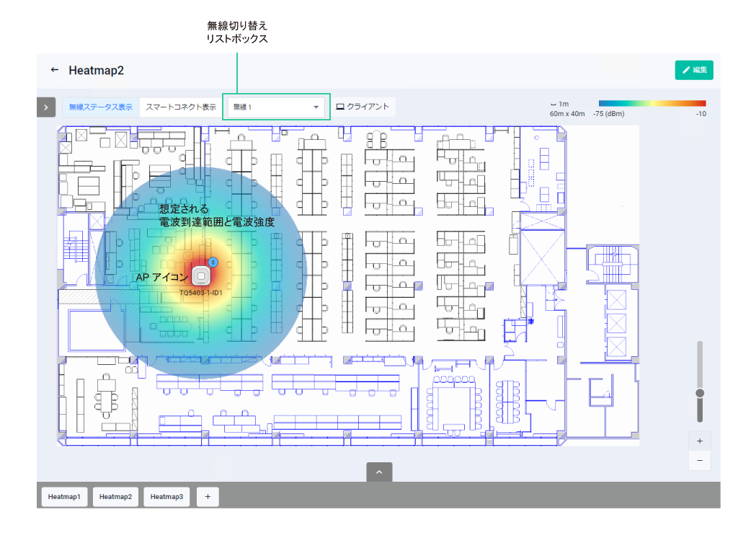Add a new heatmap with plus tab

coord(208,496)
